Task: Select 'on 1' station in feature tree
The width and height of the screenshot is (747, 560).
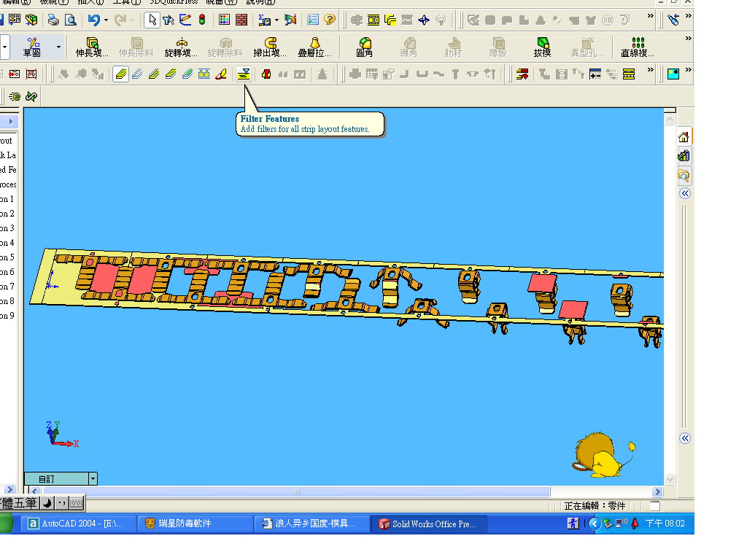Action: click(7, 199)
